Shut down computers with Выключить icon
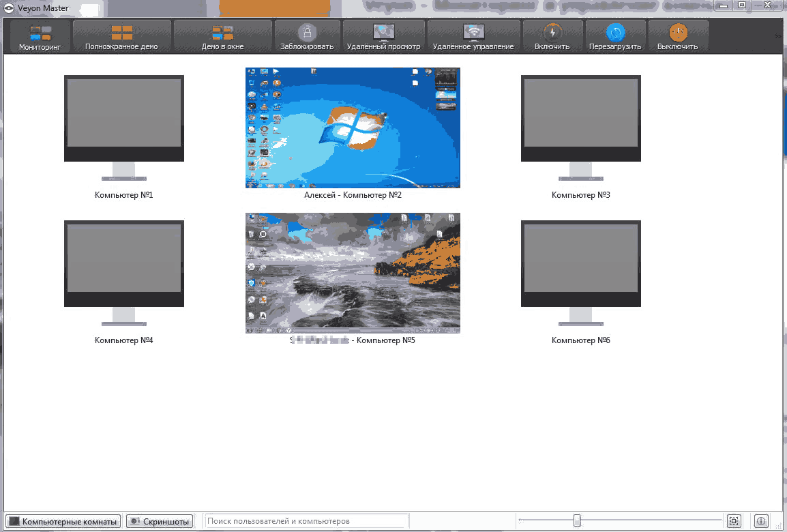 [678, 36]
